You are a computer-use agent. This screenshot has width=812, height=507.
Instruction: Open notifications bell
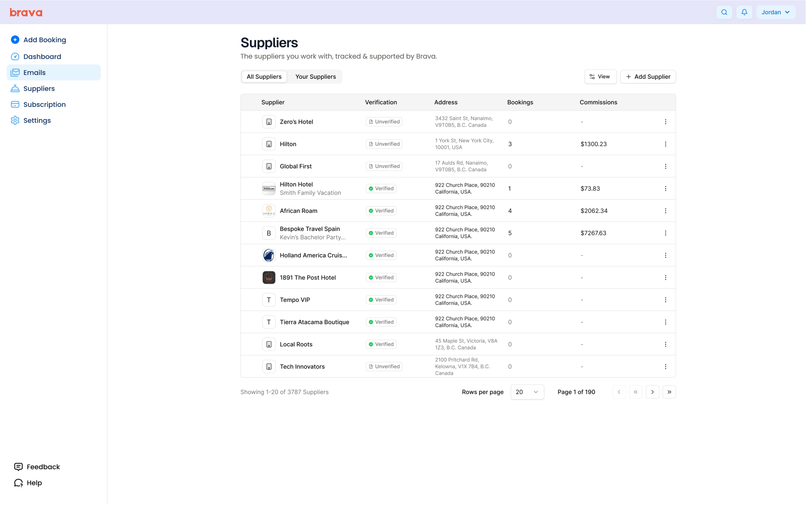pos(744,12)
